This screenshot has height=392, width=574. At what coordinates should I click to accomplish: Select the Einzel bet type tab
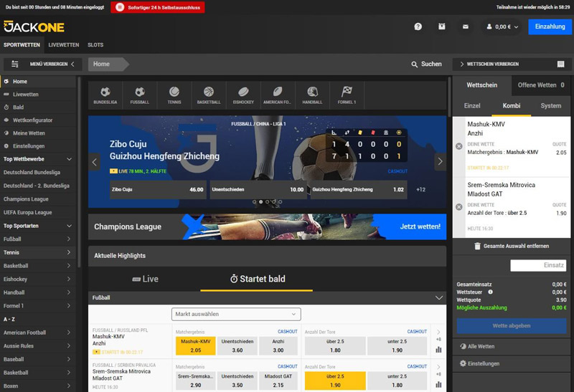(472, 105)
